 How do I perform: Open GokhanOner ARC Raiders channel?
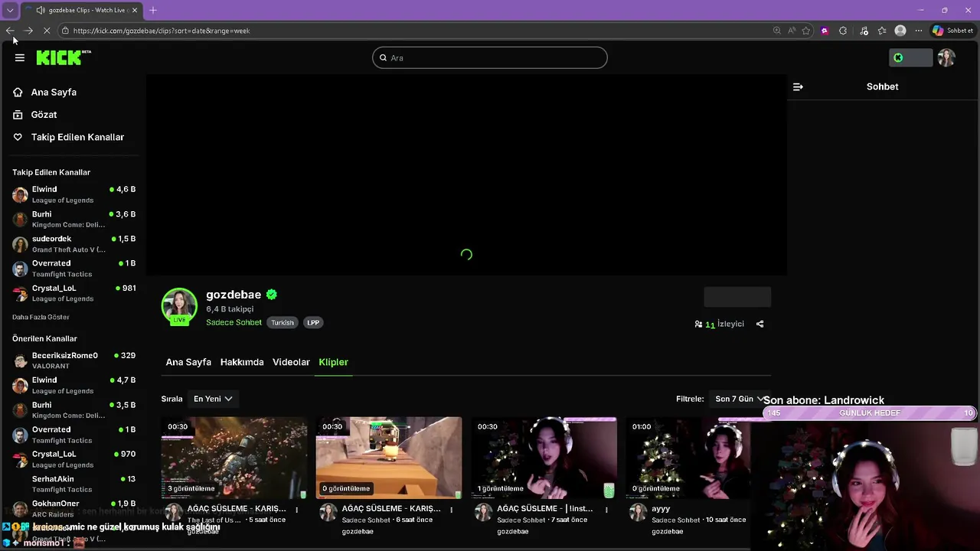[x=74, y=508]
